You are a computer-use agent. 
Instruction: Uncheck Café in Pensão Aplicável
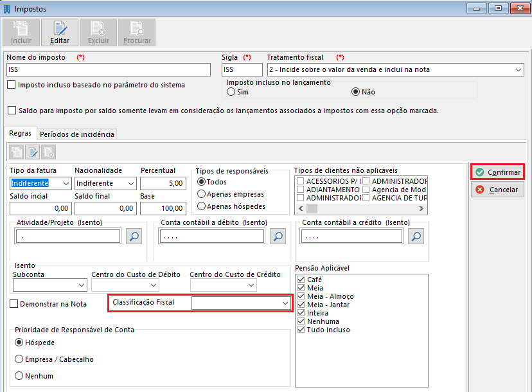(301, 280)
